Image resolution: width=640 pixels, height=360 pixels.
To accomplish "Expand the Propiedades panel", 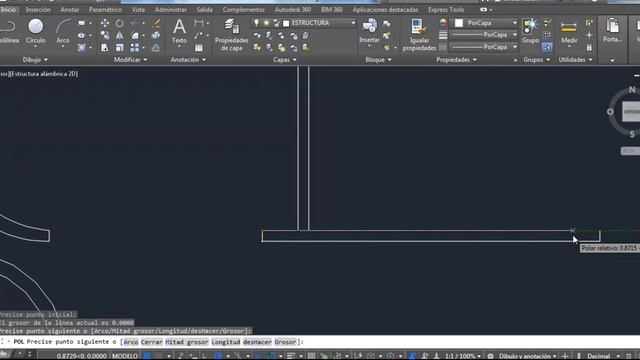I will [x=456, y=60].
